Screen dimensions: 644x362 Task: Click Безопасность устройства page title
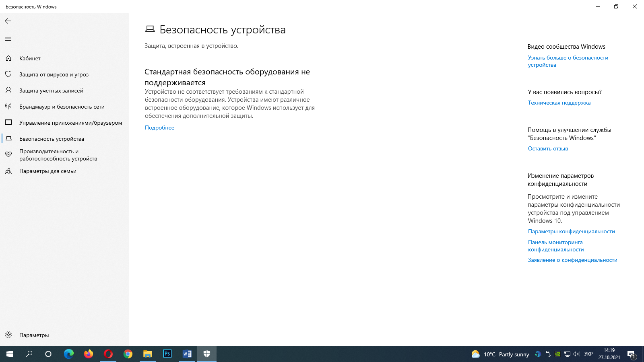223,30
